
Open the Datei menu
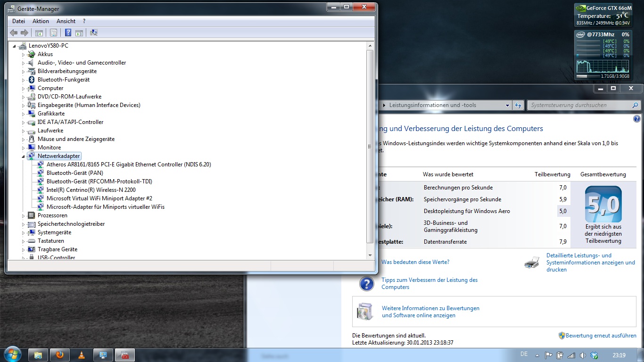(x=19, y=21)
